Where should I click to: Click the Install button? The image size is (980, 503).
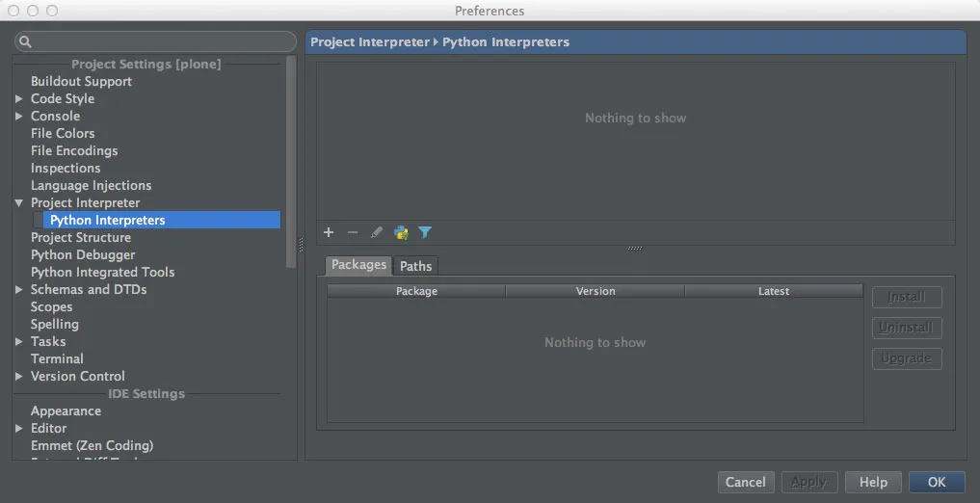coord(907,297)
